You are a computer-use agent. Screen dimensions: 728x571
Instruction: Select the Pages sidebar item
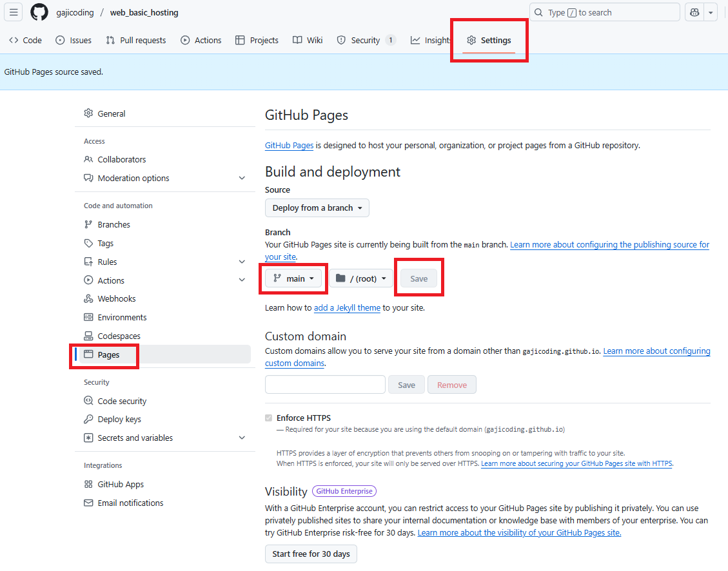165,354
